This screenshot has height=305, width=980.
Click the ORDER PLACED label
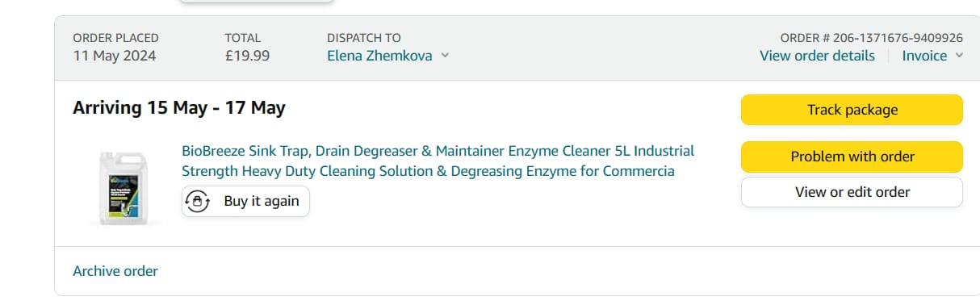tap(115, 38)
